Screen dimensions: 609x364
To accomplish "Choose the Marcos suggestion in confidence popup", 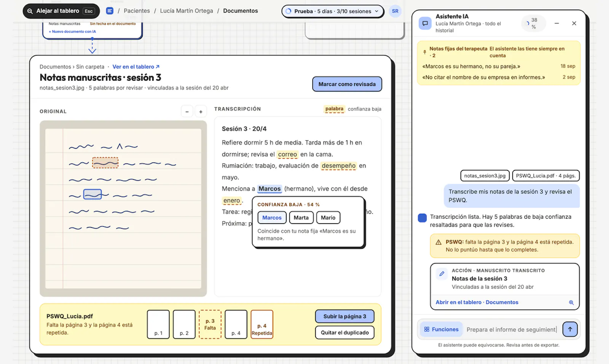I will tap(272, 218).
